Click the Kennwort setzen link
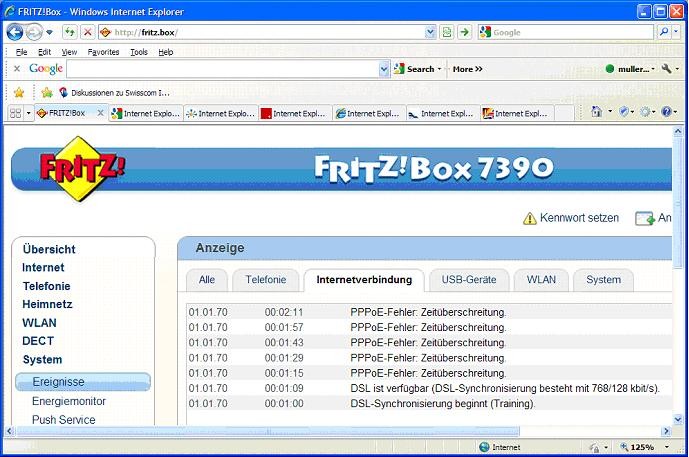689x457 pixels. point(578,218)
